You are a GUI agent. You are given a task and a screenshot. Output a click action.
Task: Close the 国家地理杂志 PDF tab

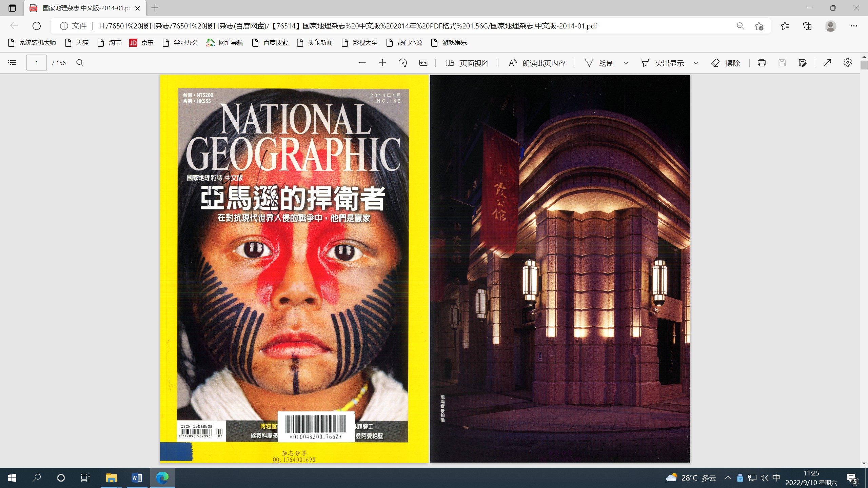[x=138, y=8]
